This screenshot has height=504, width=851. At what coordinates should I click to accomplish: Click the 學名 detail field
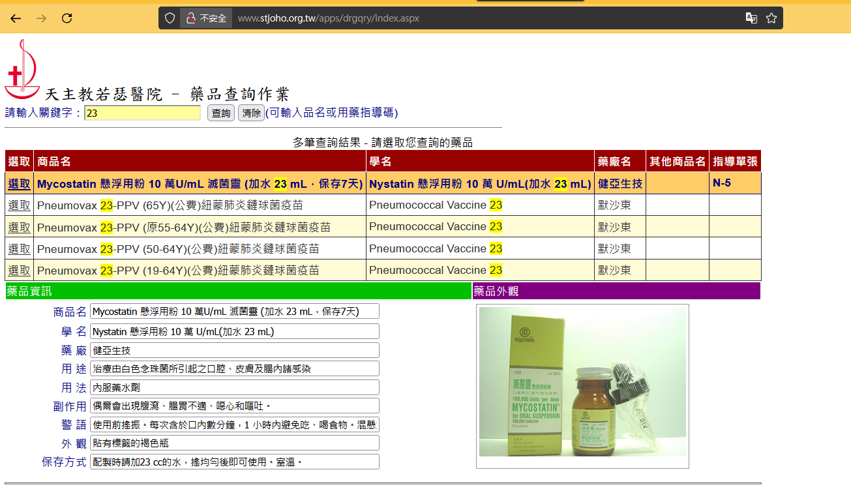(235, 331)
